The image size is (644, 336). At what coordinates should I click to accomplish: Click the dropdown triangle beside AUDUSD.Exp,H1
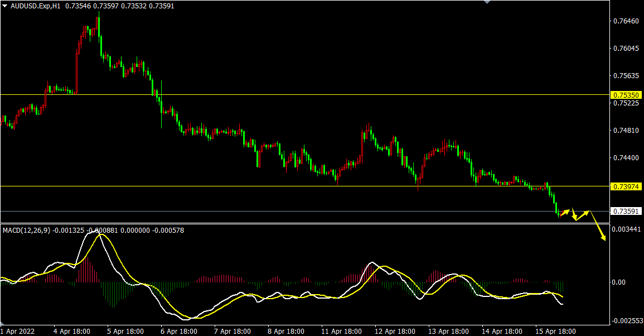[5, 6]
